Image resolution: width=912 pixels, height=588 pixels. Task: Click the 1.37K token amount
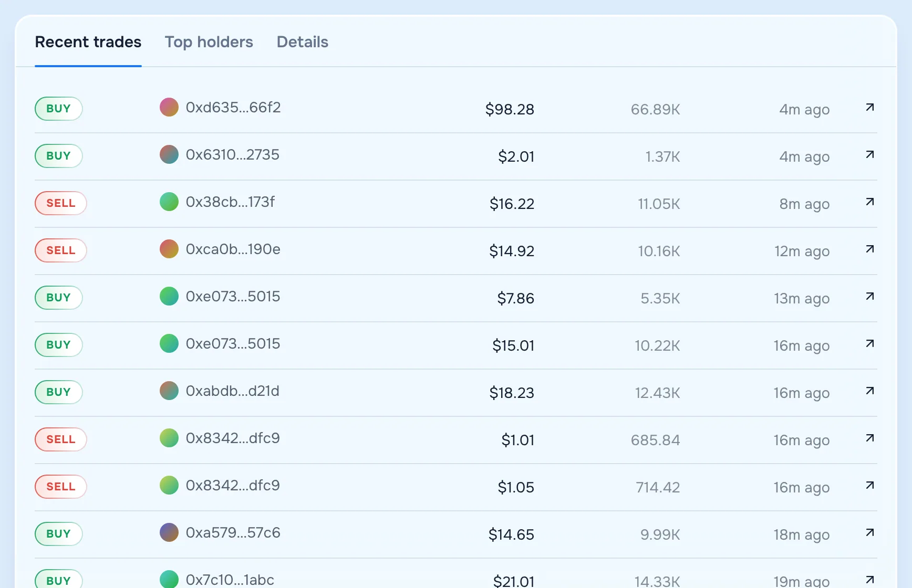click(663, 156)
